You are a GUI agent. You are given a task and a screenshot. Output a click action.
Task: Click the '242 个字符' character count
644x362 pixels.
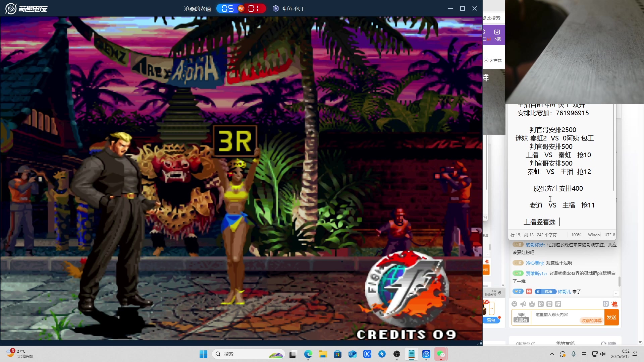(x=547, y=235)
